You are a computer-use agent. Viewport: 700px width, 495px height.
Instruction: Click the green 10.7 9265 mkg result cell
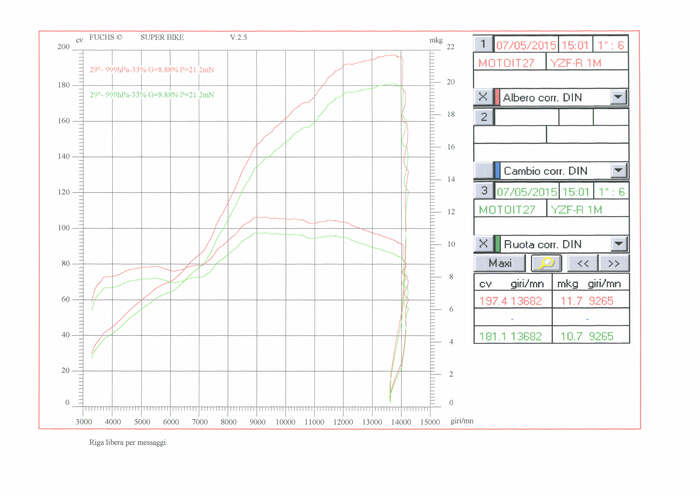[x=590, y=336]
